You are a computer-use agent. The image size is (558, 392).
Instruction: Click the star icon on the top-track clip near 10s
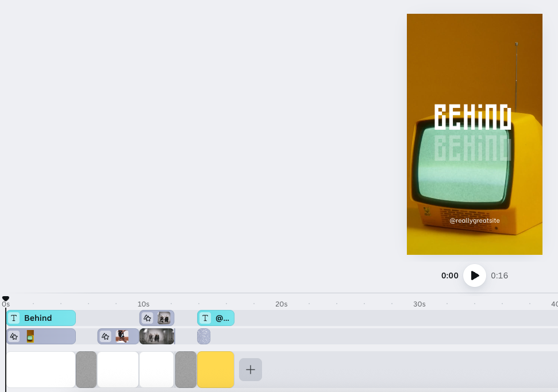click(148, 317)
